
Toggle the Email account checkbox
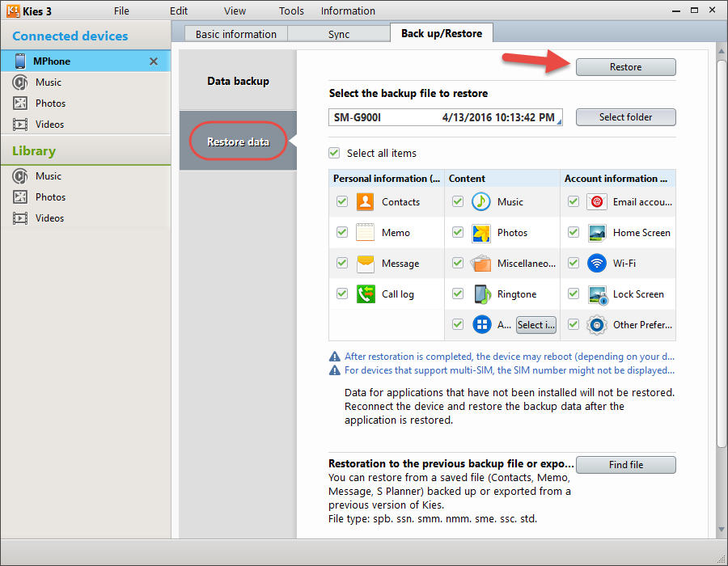coord(574,201)
